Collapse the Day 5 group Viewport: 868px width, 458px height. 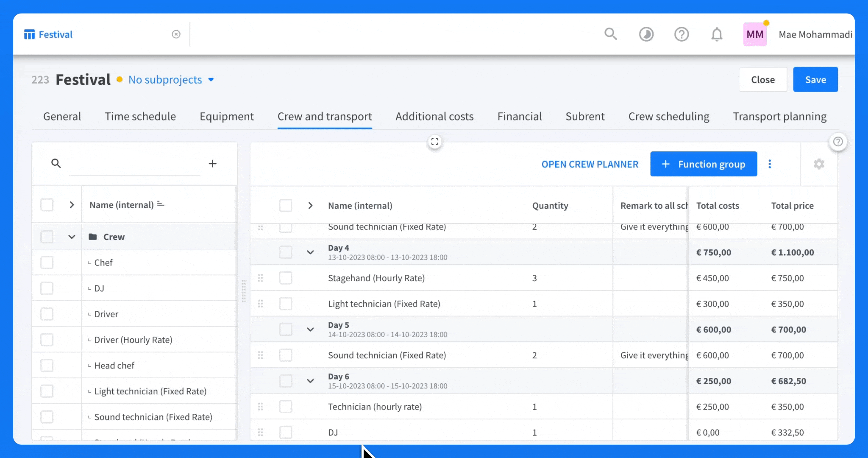pyautogui.click(x=310, y=330)
